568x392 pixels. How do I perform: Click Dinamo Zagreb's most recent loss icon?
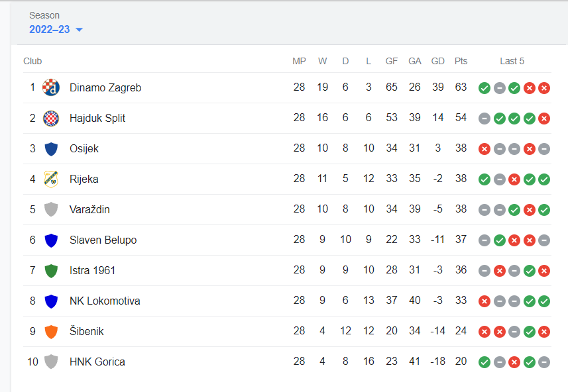544,87
